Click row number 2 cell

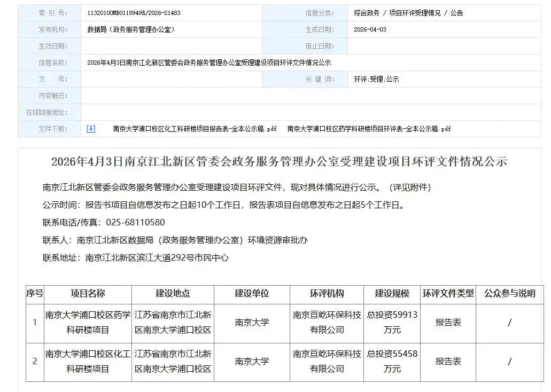35,362
